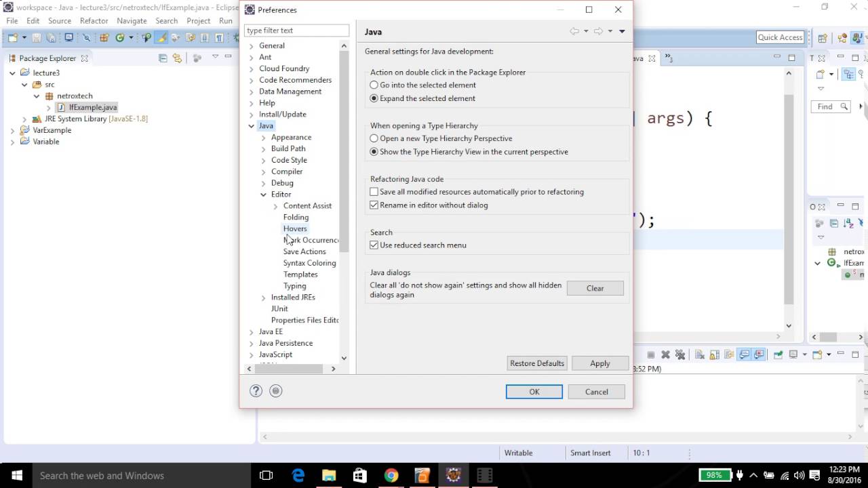Viewport: 868px width, 488px height.
Task: Select 'Expand the selected element' radio
Action: point(374,98)
